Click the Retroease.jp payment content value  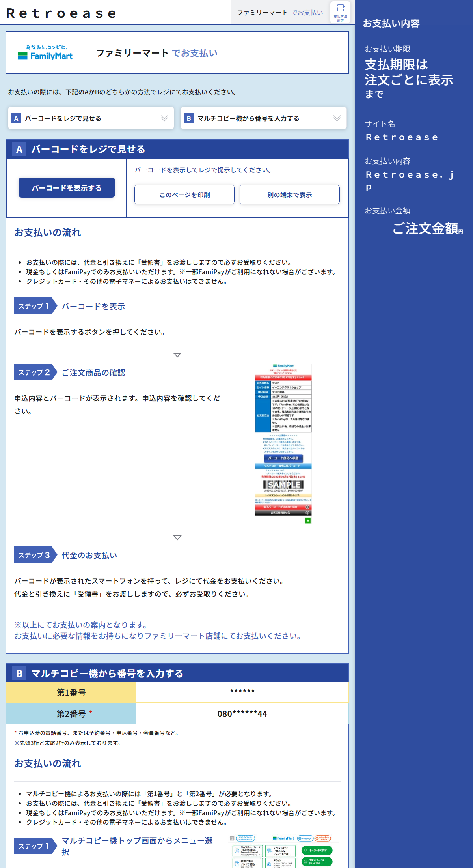410,180
